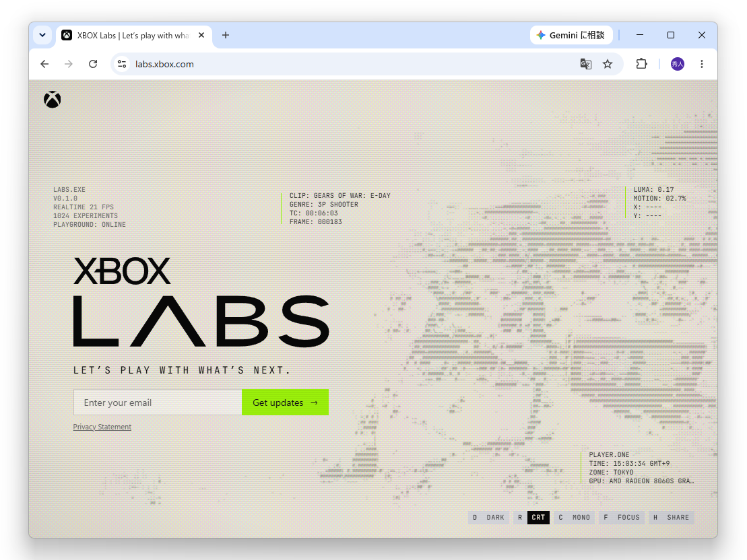Screen dimensions: 747x560
Task: Open the Chrome profile avatar
Action: [678, 64]
